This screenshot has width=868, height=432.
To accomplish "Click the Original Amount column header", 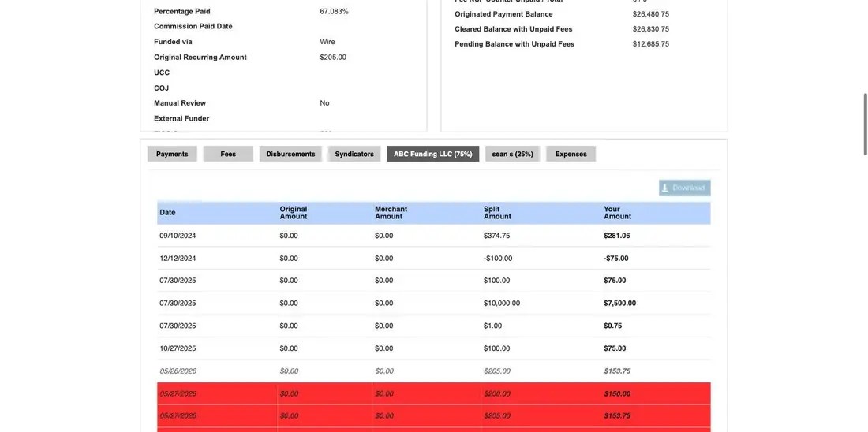I will click(294, 213).
